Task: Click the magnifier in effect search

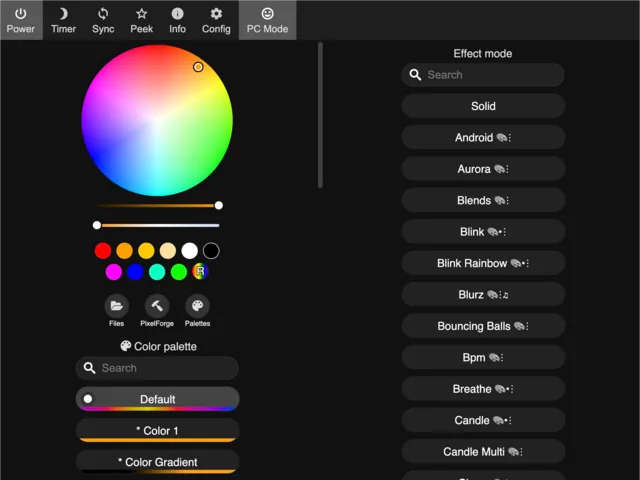Action: pyautogui.click(x=415, y=75)
